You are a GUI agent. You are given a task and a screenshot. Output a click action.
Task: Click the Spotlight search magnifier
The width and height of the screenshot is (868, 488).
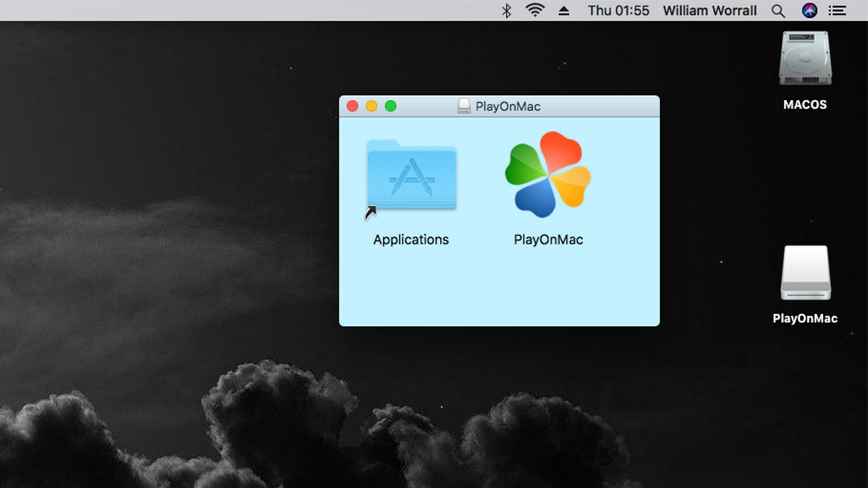pos(778,10)
